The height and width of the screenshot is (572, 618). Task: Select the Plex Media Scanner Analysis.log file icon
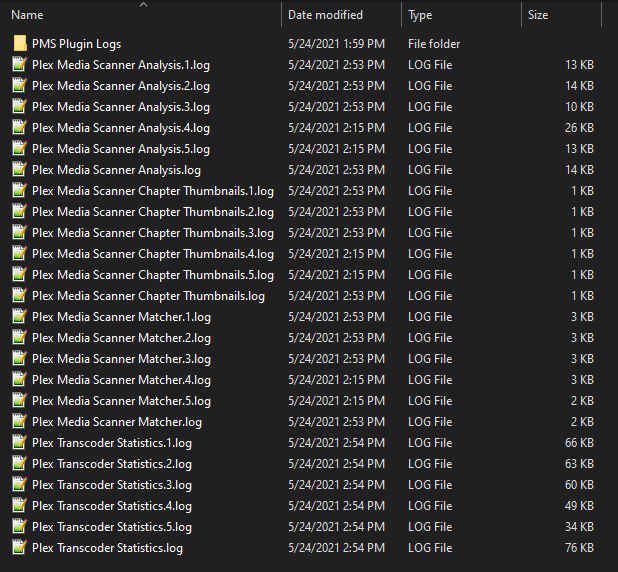[20, 170]
